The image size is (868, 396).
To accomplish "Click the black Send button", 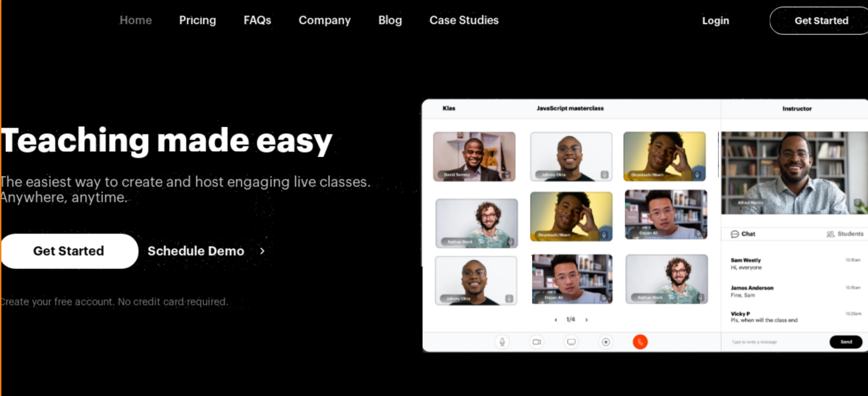I will point(846,342).
